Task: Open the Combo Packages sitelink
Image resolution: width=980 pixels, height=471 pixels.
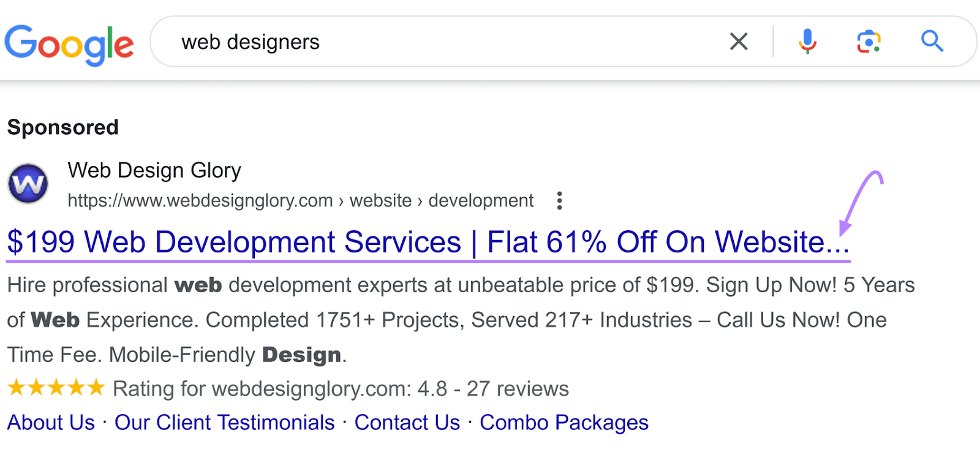Action: point(563,422)
